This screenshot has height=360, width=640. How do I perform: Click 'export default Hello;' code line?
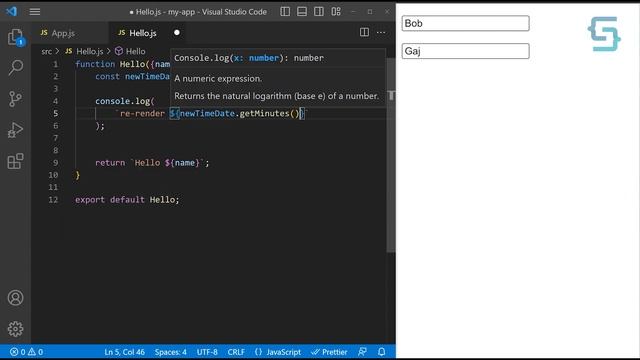(x=127, y=200)
